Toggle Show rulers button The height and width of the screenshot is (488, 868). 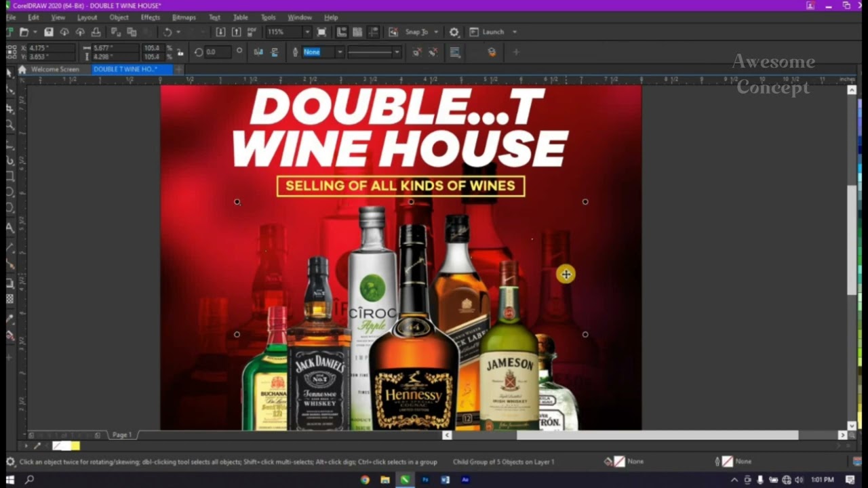coord(342,32)
